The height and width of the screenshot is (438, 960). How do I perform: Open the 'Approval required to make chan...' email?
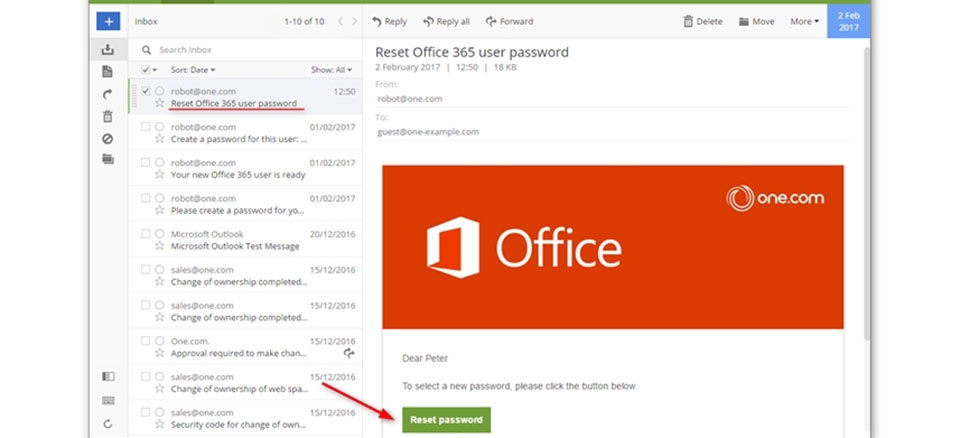(245, 347)
